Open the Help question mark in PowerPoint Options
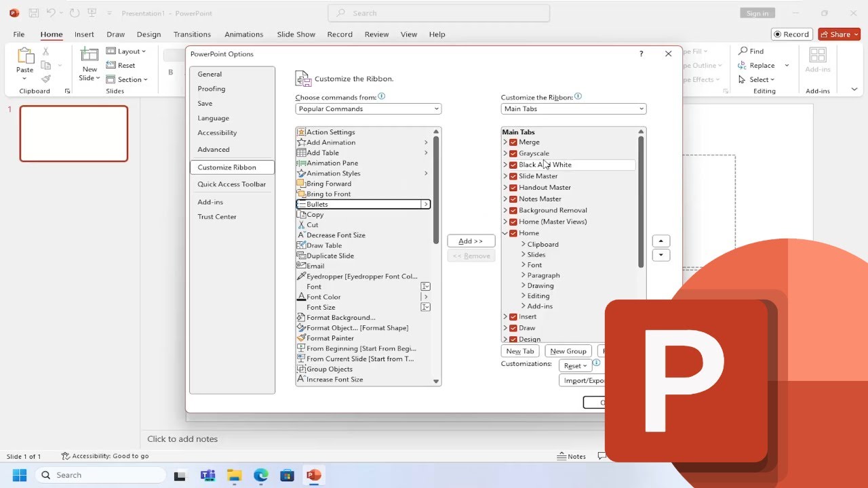Viewport: 868px width, 488px height. pyautogui.click(x=642, y=54)
